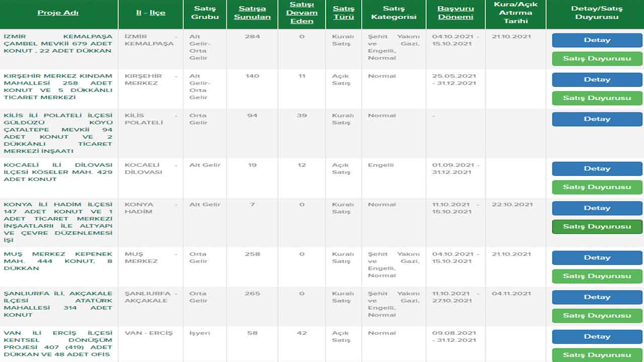Click the VAN - ERCİŞ location cell
Viewport: 644px width, 362px height.
pos(148,333)
